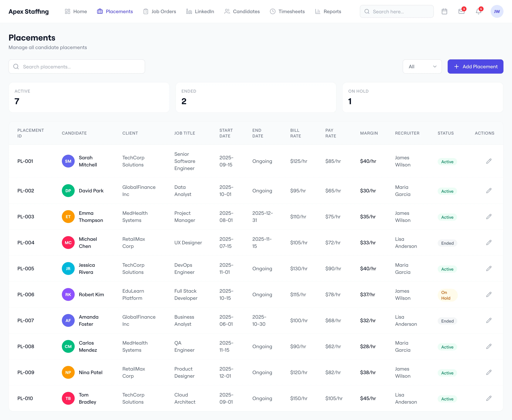Click the SM avatar for Sarah Mitchell
Viewport: 512px width, 420px height.
(x=68, y=161)
